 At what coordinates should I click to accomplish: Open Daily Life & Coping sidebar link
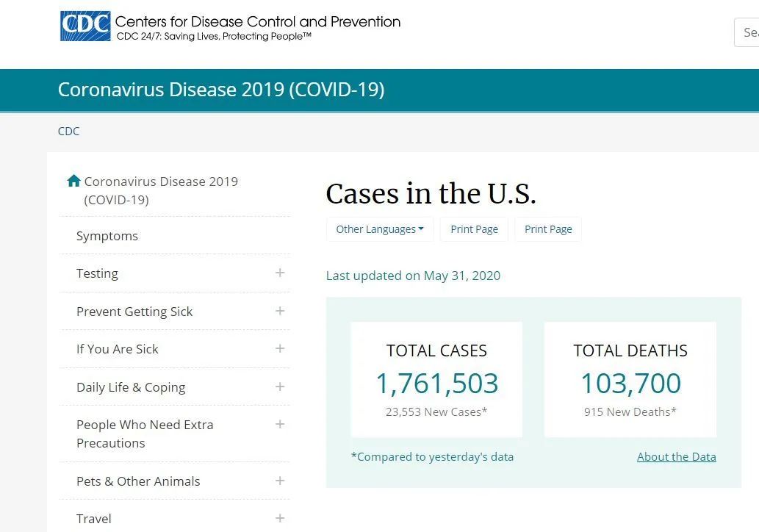[131, 387]
